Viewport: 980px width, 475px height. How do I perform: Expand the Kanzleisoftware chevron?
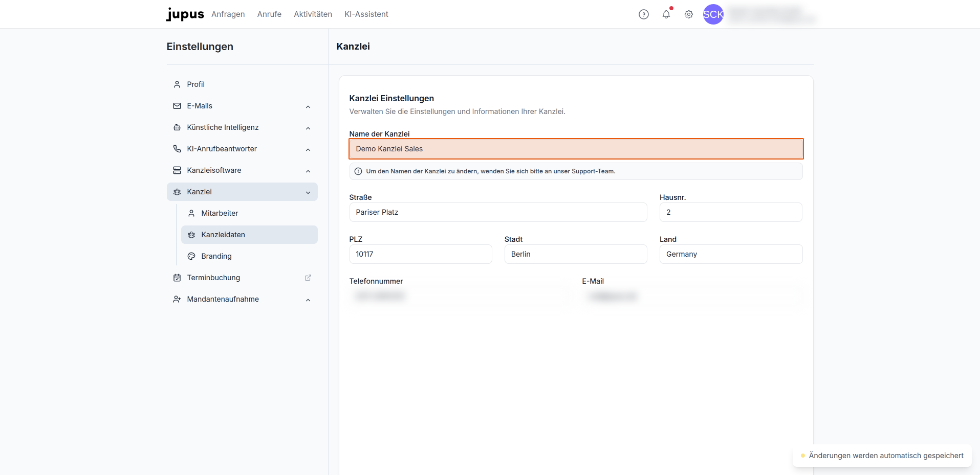(x=308, y=171)
